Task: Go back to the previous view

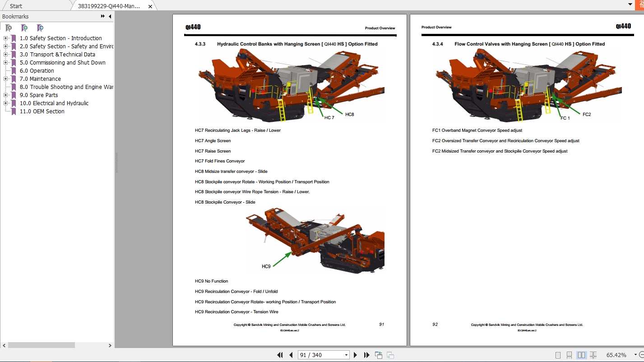Action: pyautogui.click(x=378, y=355)
